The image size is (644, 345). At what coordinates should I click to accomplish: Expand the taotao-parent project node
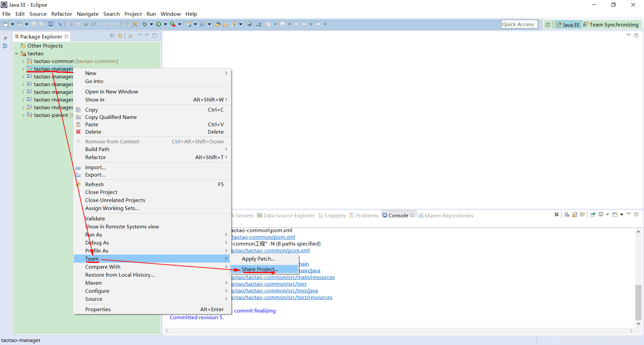click(x=23, y=115)
